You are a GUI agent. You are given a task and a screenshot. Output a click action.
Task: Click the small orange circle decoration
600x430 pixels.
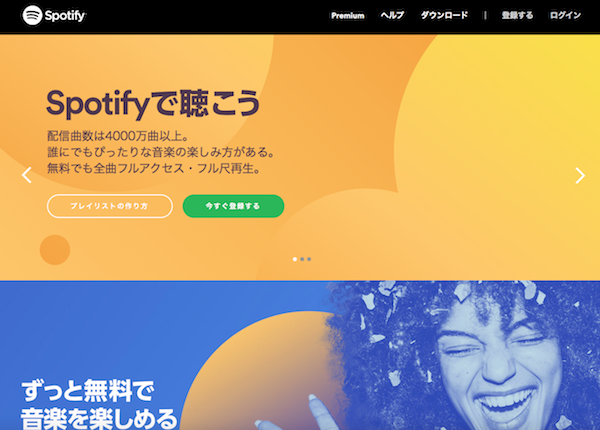coord(55,250)
